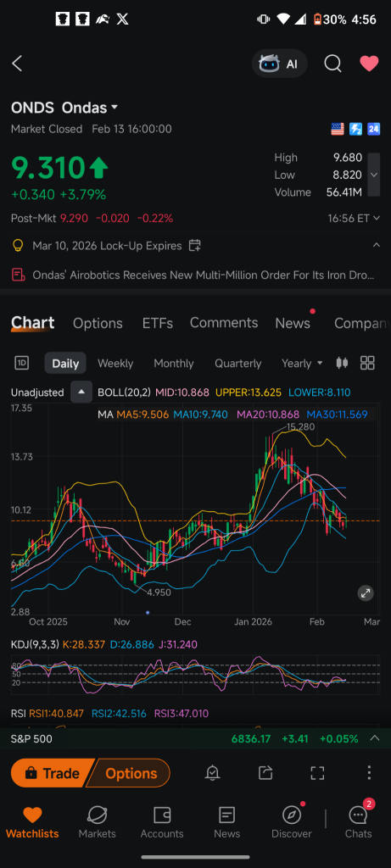Go to Accounts in the bottom navigation
This screenshot has width=391, height=868.
coord(162,822)
